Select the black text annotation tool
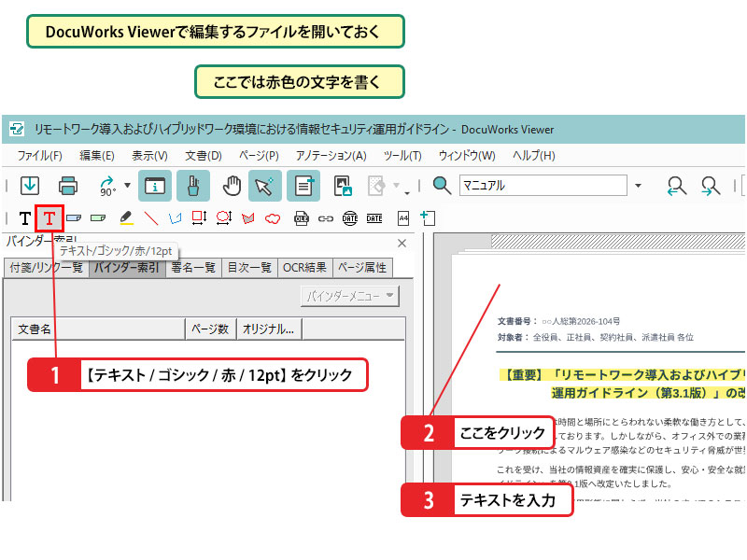This screenshot has width=747, height=560. click(x=25, y=218)
